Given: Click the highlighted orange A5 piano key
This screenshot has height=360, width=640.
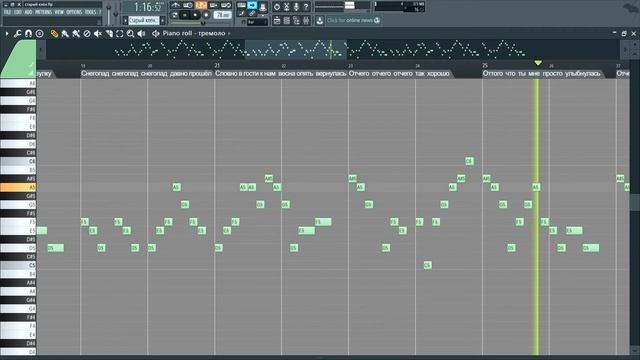Looking at the screenshot, I should 18,187.
